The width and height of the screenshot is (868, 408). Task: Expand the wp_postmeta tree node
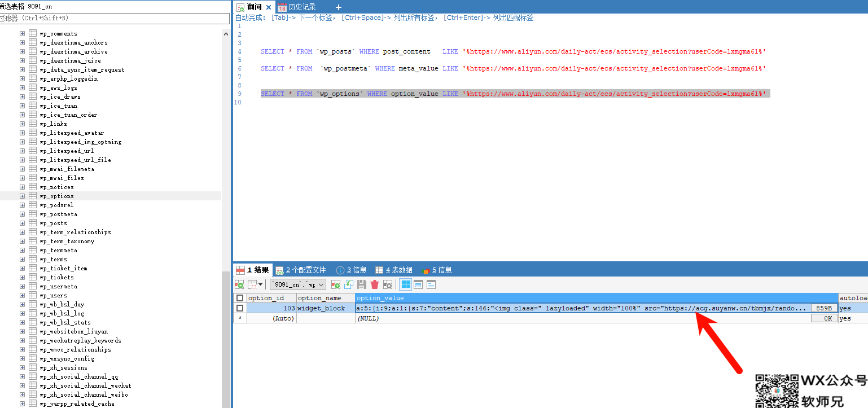click(22, 214)
